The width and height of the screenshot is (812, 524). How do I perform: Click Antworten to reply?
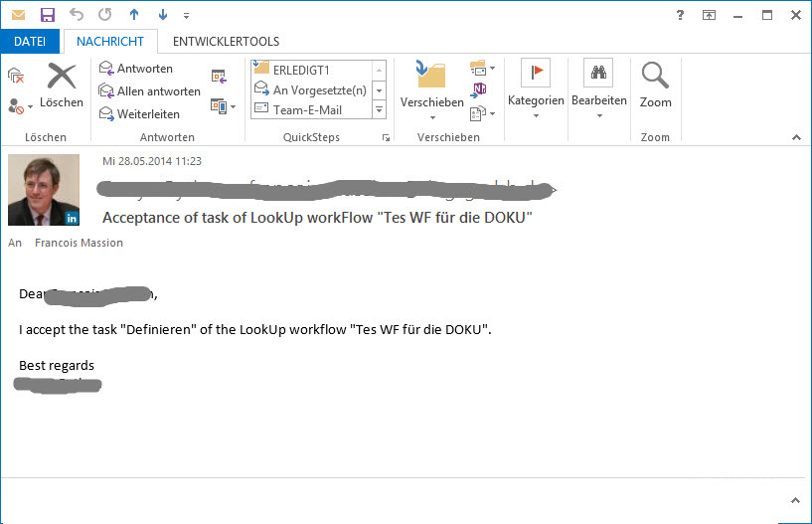click(x=136, y=69)
